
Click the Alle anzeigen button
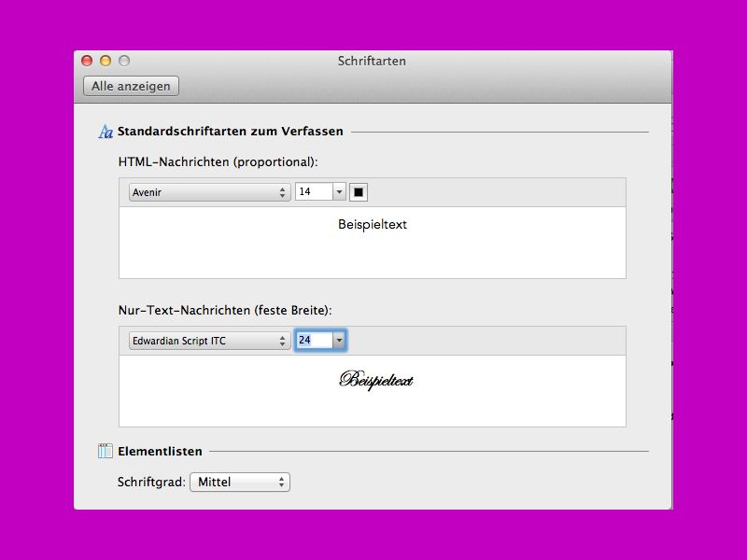coord(131,86)
